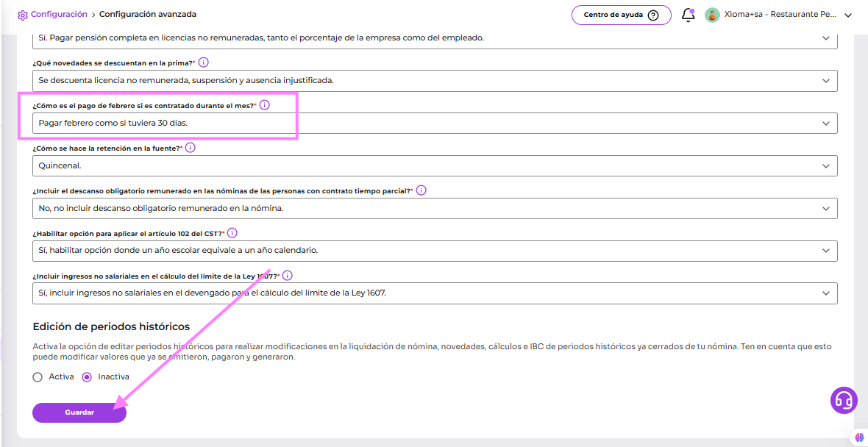
Task: Select the Activa radio option
Action: (38, 377)
